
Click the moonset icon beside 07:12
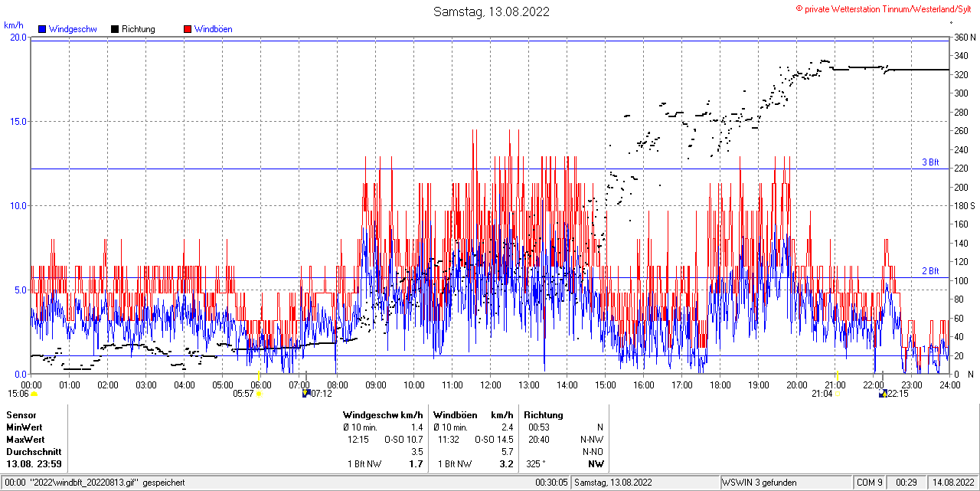306,394
